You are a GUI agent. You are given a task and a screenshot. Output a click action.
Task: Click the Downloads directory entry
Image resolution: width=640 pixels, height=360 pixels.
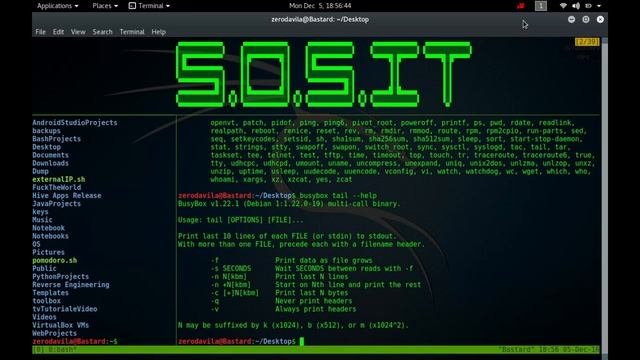(x=51, y=163)
